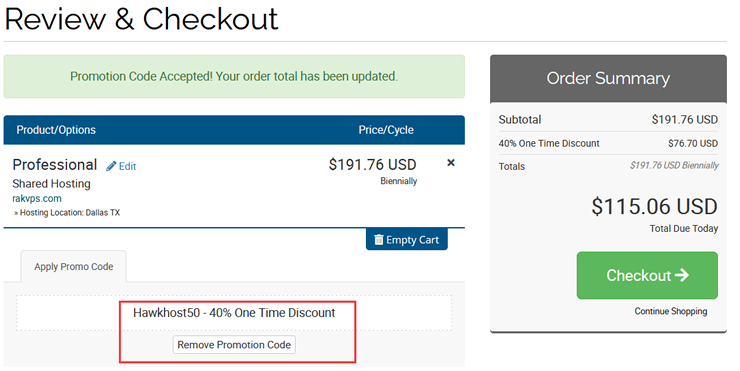
Task: Click the 40% One Time Discount summary row
Action: click(608, 143)
